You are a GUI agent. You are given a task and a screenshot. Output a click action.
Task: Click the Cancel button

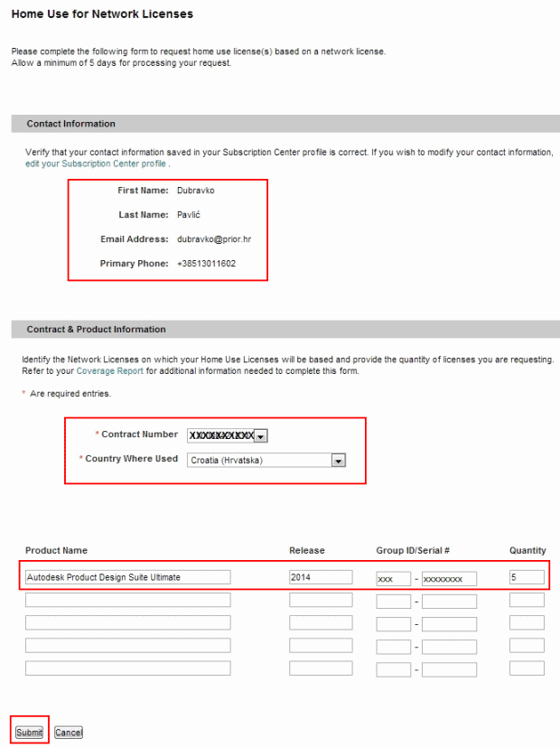69,732
